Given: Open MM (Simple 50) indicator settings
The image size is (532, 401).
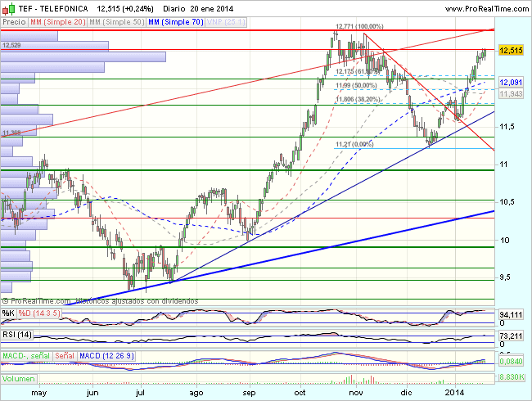Looking at the screenshot, I should click(x=117, y=22).
